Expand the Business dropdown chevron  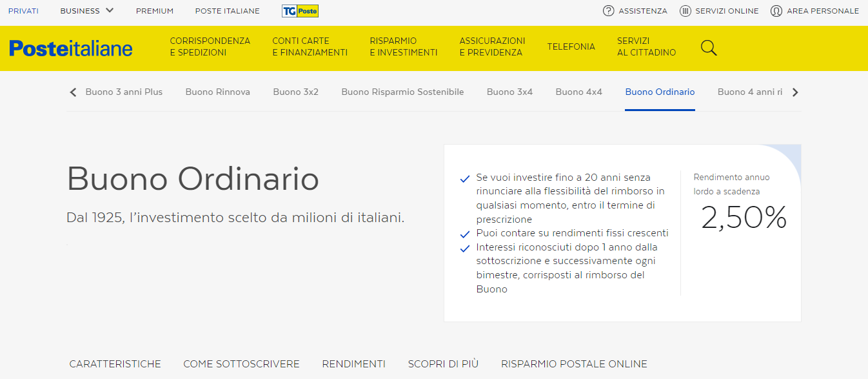[110, 11]
